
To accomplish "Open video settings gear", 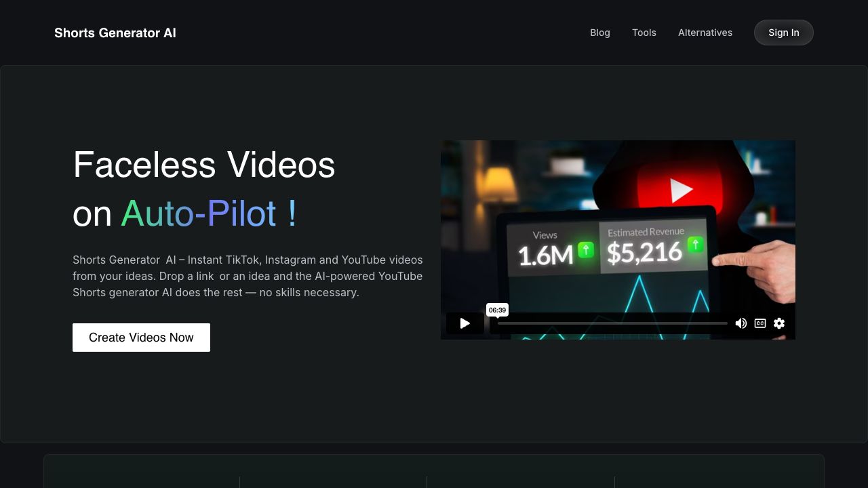I will pos(779,323).
